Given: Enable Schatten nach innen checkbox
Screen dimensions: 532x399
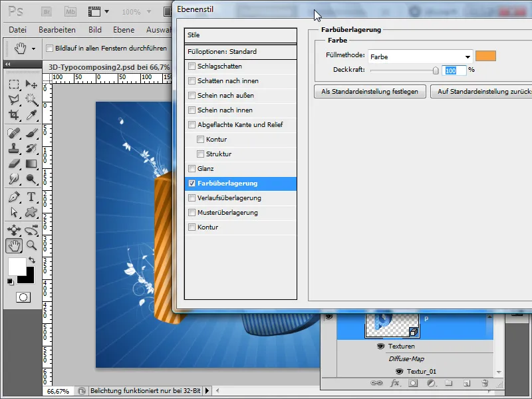Looking at the screenshot, I should 192,80.
